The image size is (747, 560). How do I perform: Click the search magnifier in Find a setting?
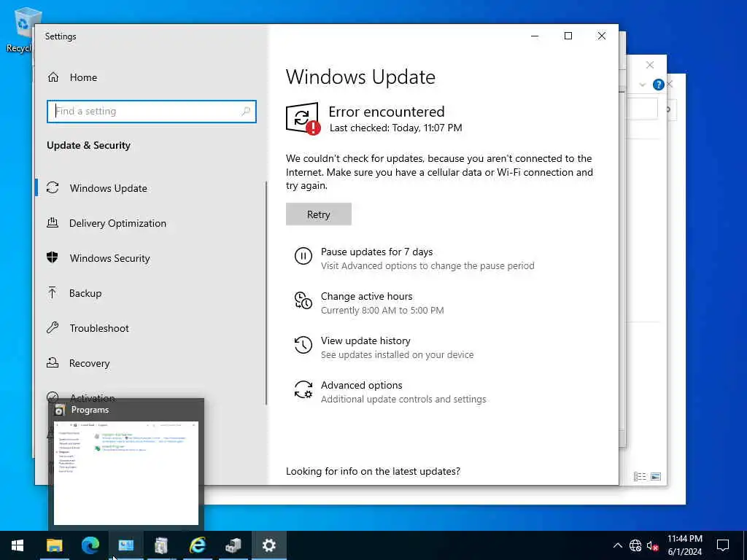[246, 112]
